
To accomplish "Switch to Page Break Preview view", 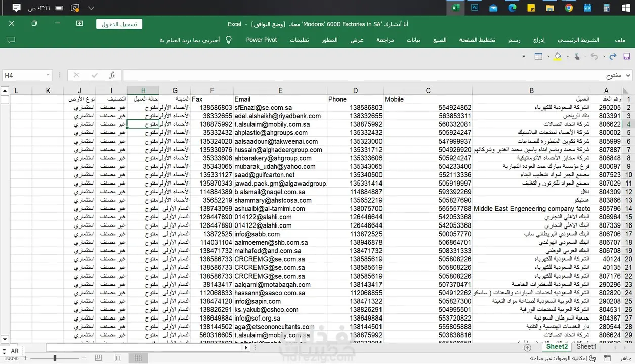I will coord(98,358).
